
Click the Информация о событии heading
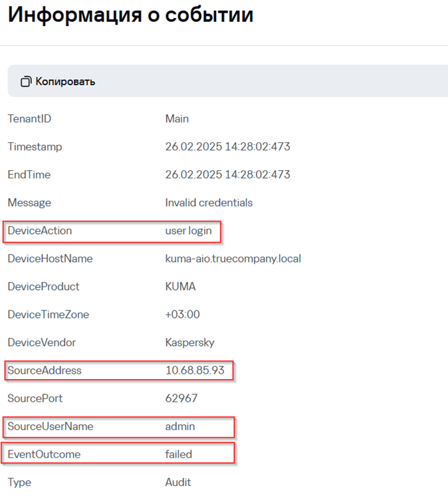130,15
